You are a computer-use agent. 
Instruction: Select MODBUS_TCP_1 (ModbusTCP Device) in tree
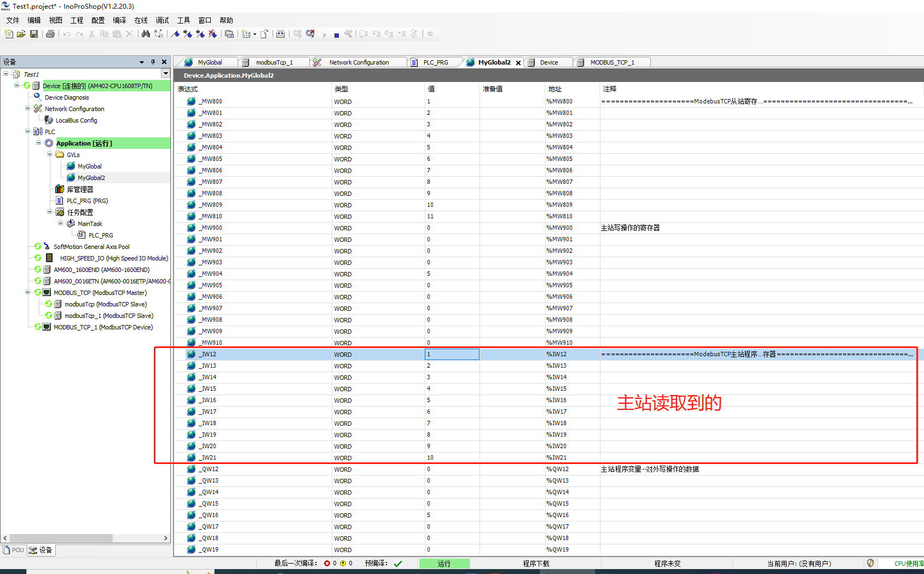pyautogui.click(x=103, y=327)
